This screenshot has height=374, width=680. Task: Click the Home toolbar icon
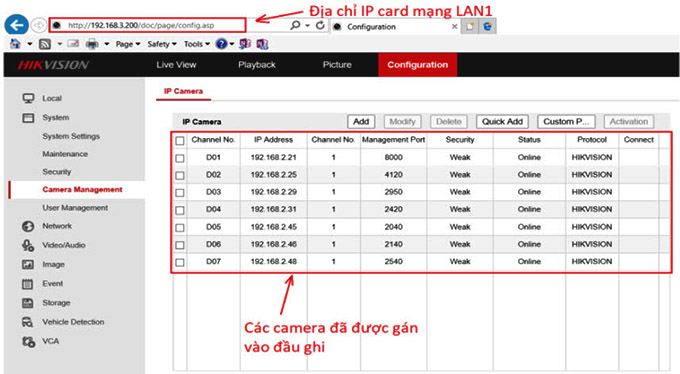(15, 44)
